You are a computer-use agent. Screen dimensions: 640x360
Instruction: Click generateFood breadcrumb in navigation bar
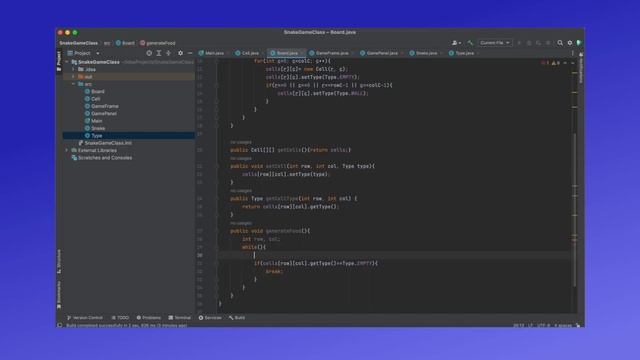coord(158,43)
